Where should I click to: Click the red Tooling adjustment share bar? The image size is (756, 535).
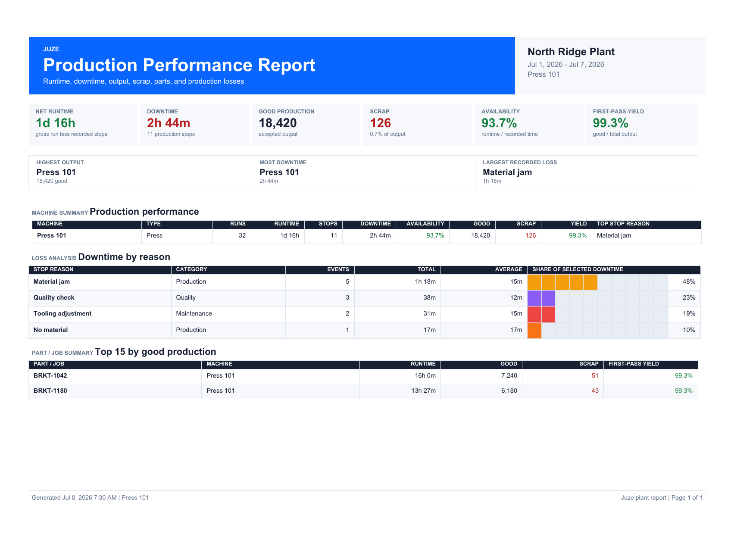541,314
